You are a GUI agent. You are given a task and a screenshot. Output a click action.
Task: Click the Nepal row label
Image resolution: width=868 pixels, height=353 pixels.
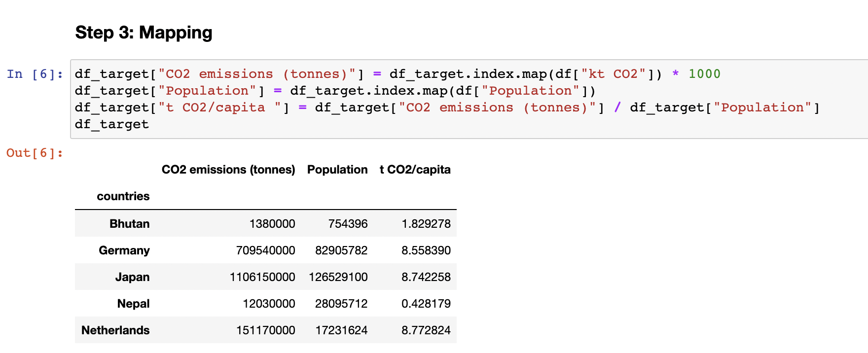[133, 304]
